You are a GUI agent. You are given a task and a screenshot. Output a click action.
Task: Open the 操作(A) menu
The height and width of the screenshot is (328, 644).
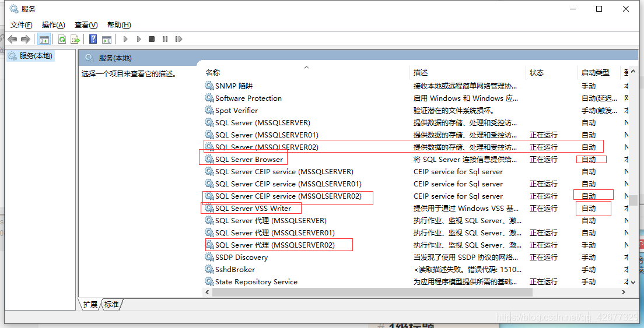pyautogui.click(x=54, y=25)
